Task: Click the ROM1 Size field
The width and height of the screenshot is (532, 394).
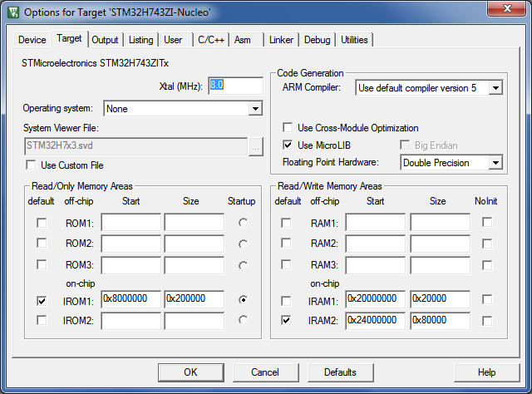Action: [195, 223]
